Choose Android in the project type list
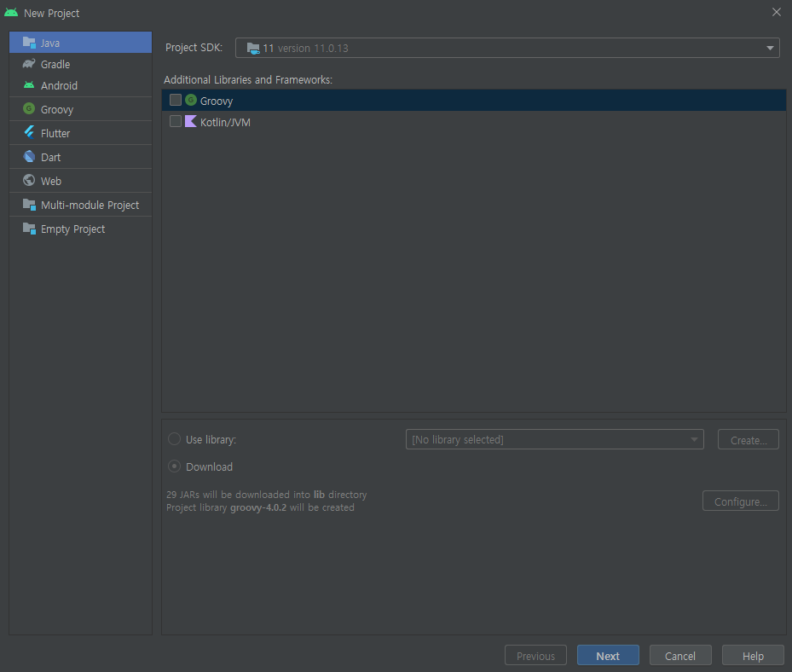The image size is (792, 672). point(80,85)
